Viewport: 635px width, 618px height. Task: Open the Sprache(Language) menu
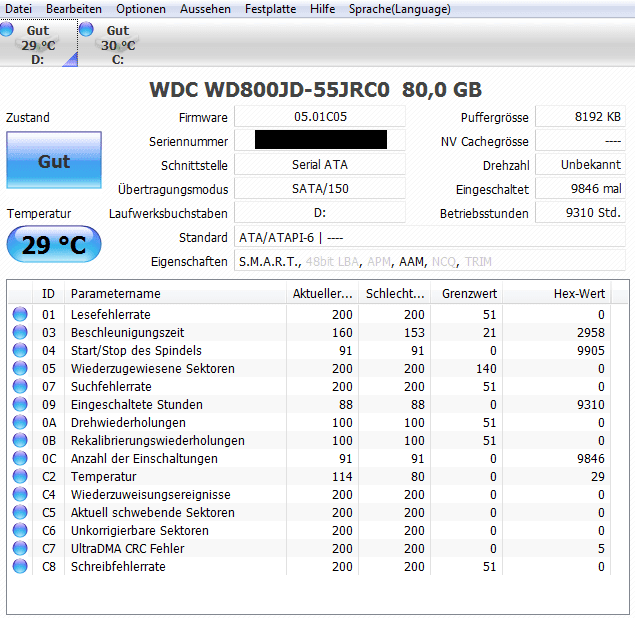[400, 9]
